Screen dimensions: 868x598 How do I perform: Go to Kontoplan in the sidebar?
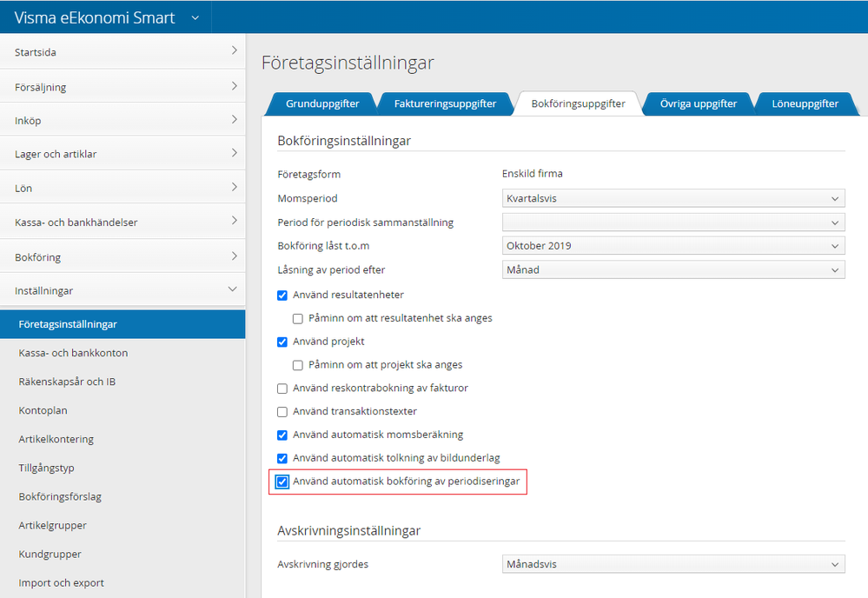point(43,410)
